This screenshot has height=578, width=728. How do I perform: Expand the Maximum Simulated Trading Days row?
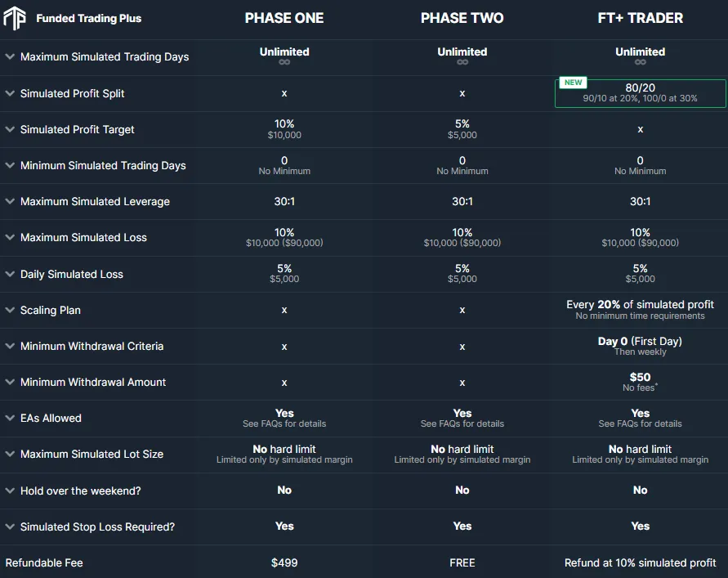pos(9,57)
